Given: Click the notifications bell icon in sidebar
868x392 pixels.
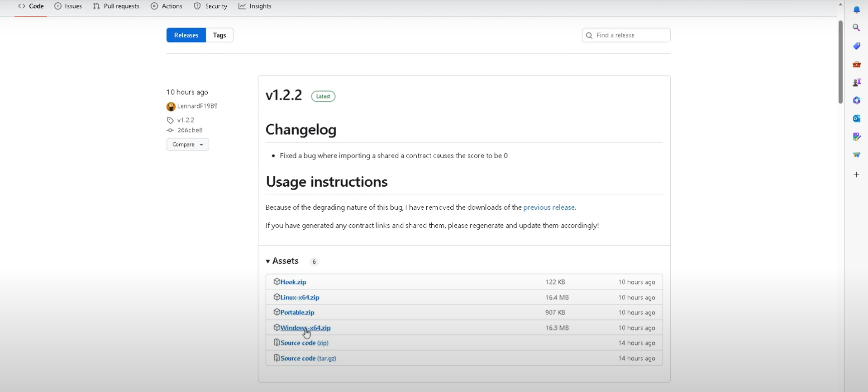Looking at the screenshot, I should click(x=856, y=10).
